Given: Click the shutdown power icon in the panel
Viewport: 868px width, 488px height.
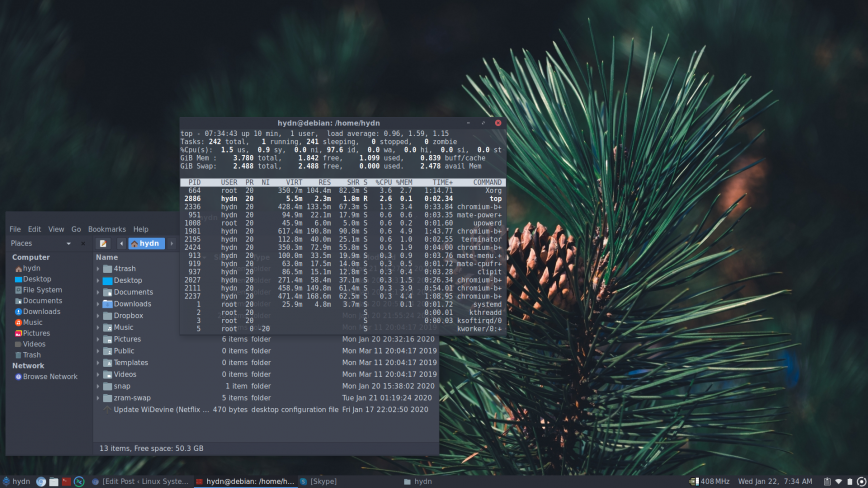Looking at the screenshot, I should point(861,481).
